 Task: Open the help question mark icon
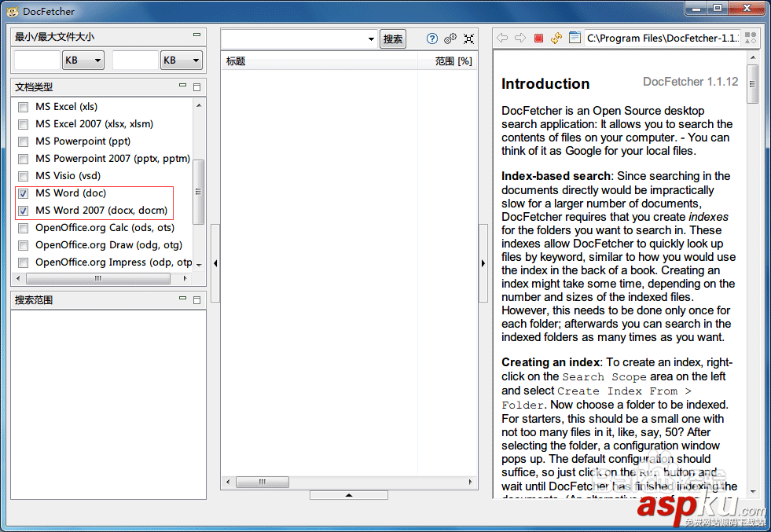(432, 38)
